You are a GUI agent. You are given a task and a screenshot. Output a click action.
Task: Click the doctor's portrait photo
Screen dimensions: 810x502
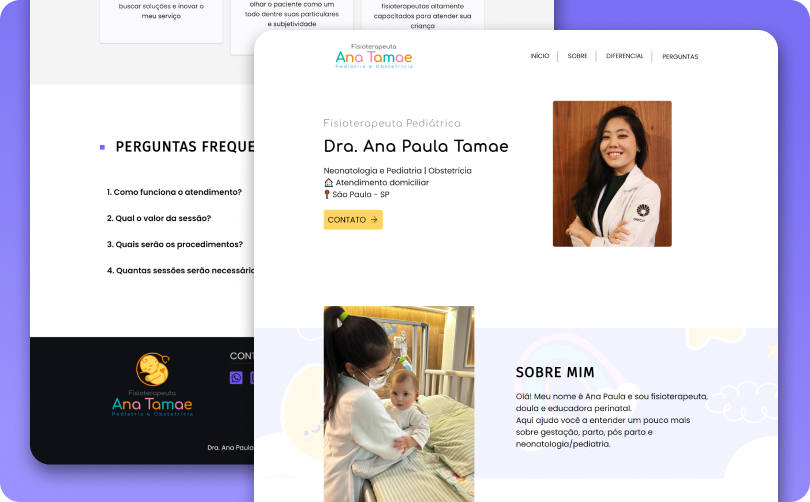612,173
